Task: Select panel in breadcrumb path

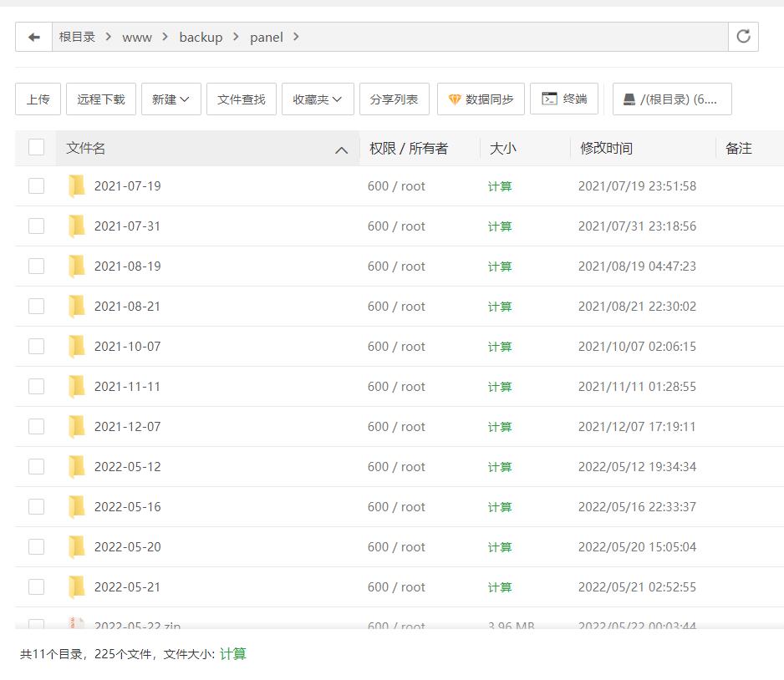Action: (x=267, y=38)
